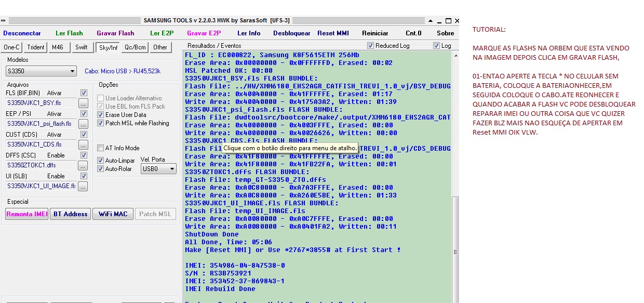Toggle the DFFS (CSC) Enable checkbox
644x303 pixels.
(x=84, y=155)
